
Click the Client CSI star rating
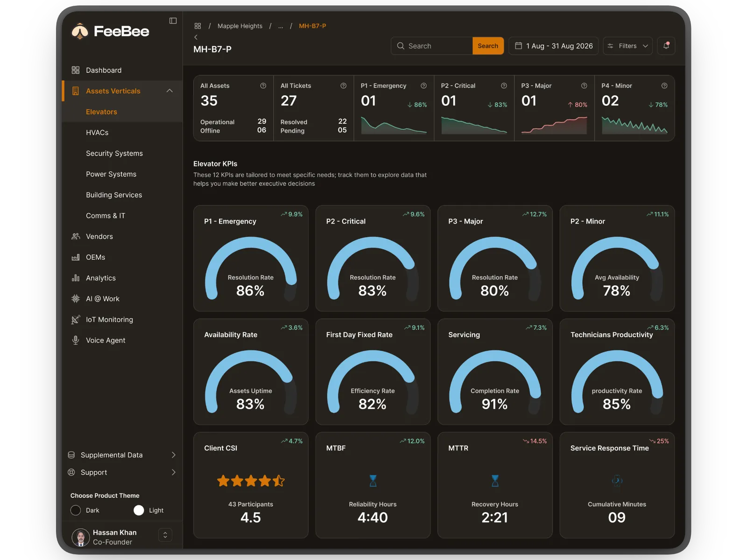pyautogui.click(x=251, y=481)
